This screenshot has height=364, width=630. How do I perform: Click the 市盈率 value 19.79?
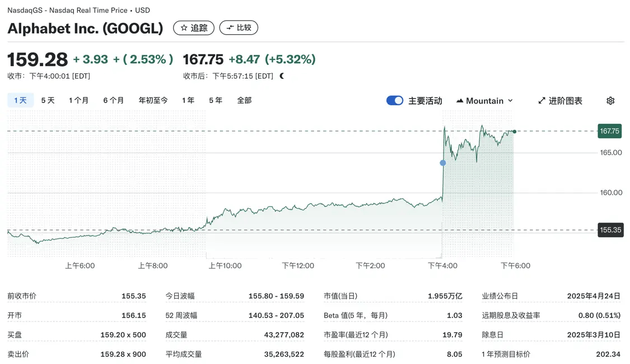(452, 335)
